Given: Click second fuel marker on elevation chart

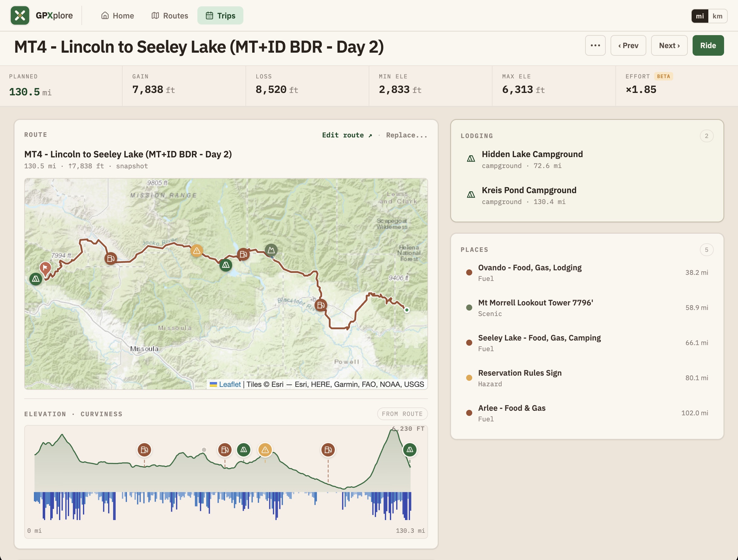Looking at the screenshot, I should tap(225, 450).
